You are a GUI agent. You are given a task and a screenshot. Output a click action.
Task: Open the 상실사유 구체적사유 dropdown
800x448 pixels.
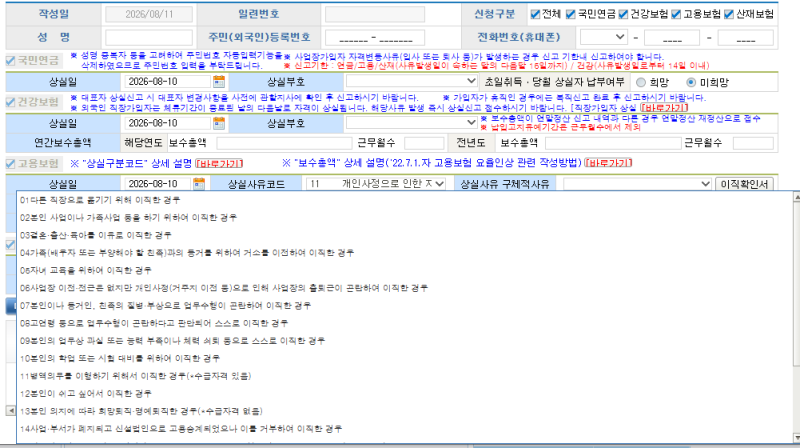[637, 184]
